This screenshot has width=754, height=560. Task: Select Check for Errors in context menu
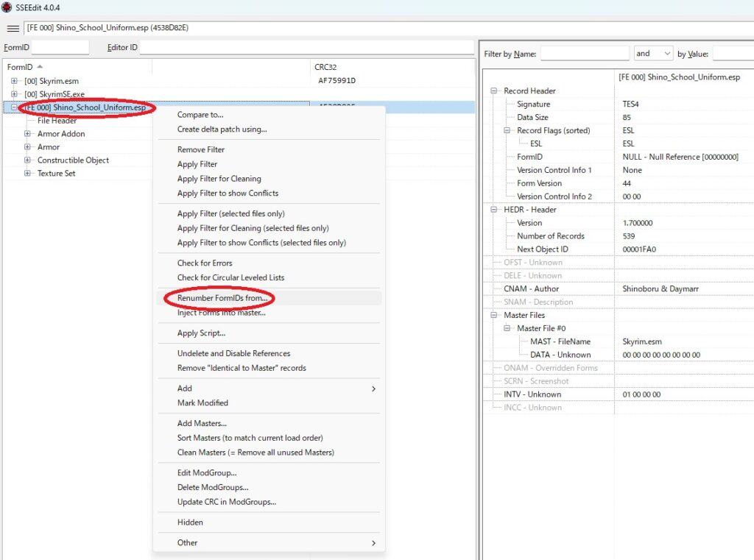coord(205,263)
